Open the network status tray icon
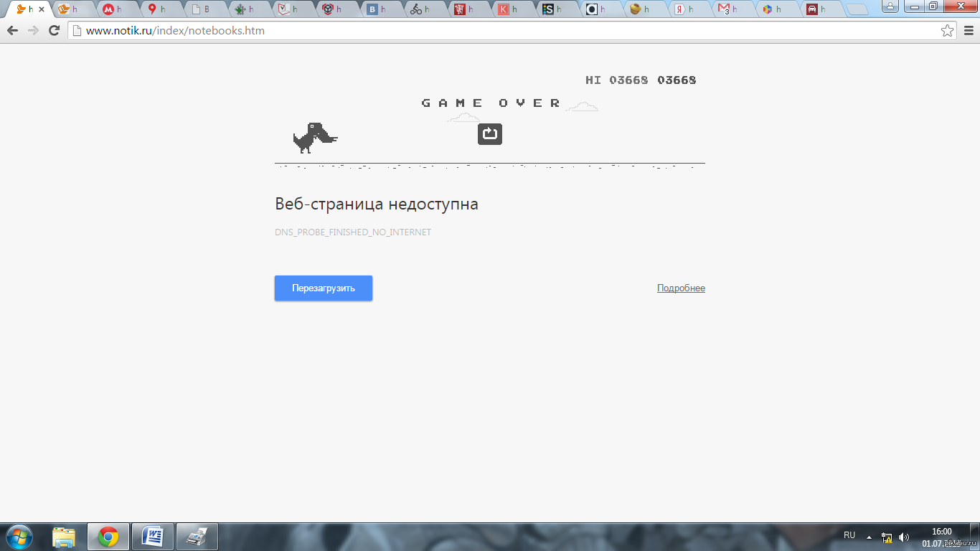The image size is (980, 551). tap(887, 537)
